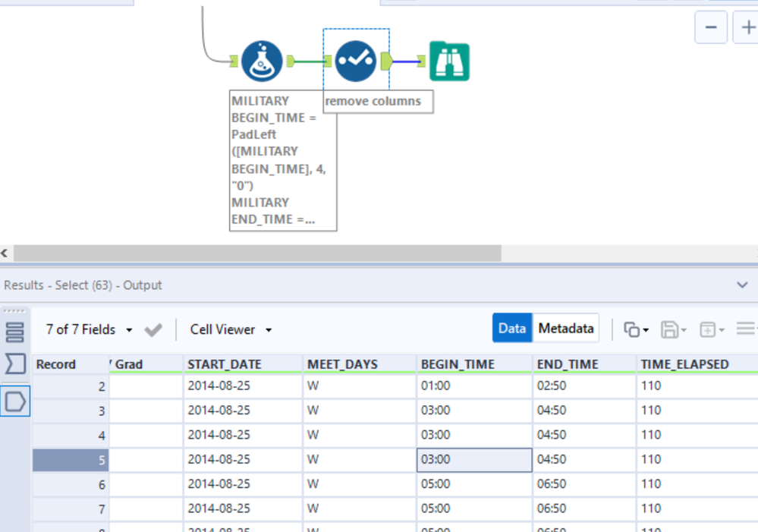The height and width of the screenshot is (532, 758).
Task: Collapse the Results panel chevron
Action: pos(742,285)
